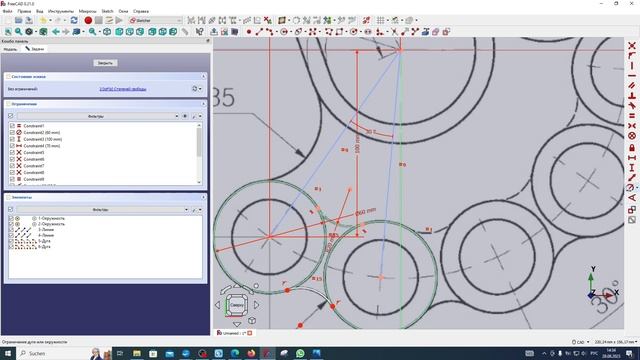Click the refresh recompute icon
Viewport: 640px width, 360px height.
74,20
